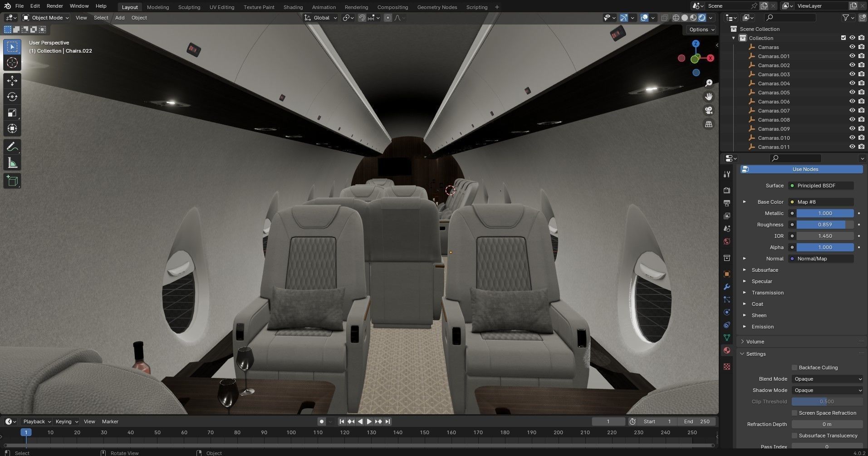Hide Camaras.003 in viewport
Image resolution: width=868 pixels, height=456 pixels.
point(852,74)
